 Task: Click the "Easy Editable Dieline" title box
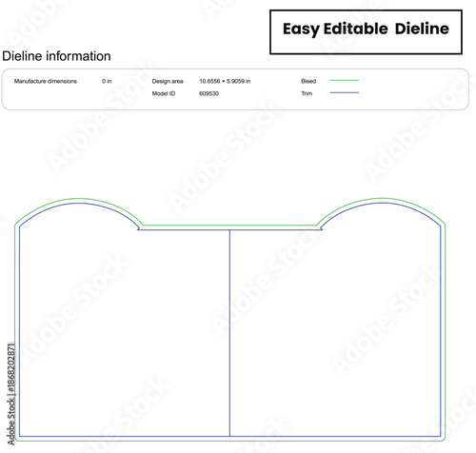click(366, 32)
